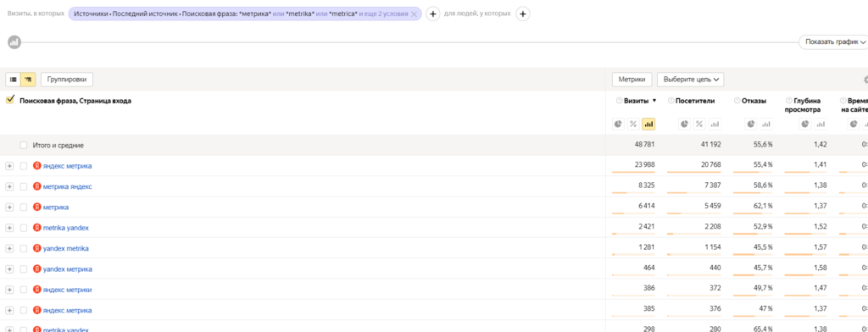The height and width of the screenshot is (332, 868).
Task: Open the Метрики button
Action: (632, 80)
